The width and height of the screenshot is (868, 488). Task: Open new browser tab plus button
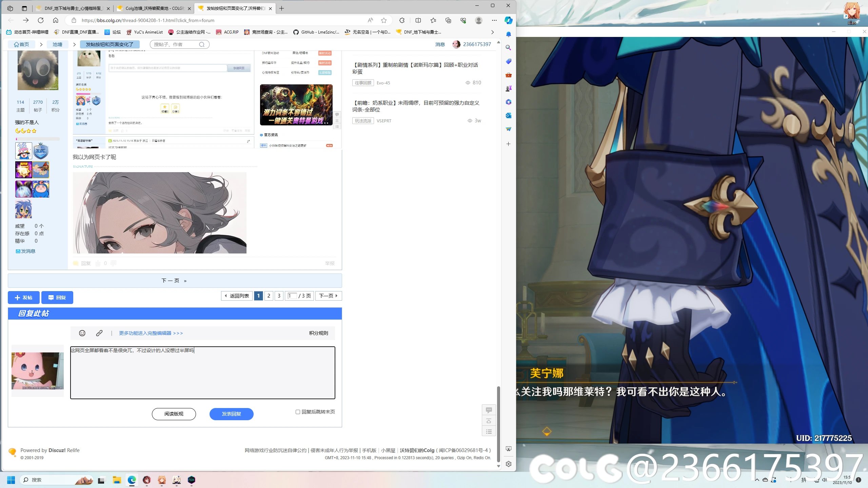click(281, 8)
